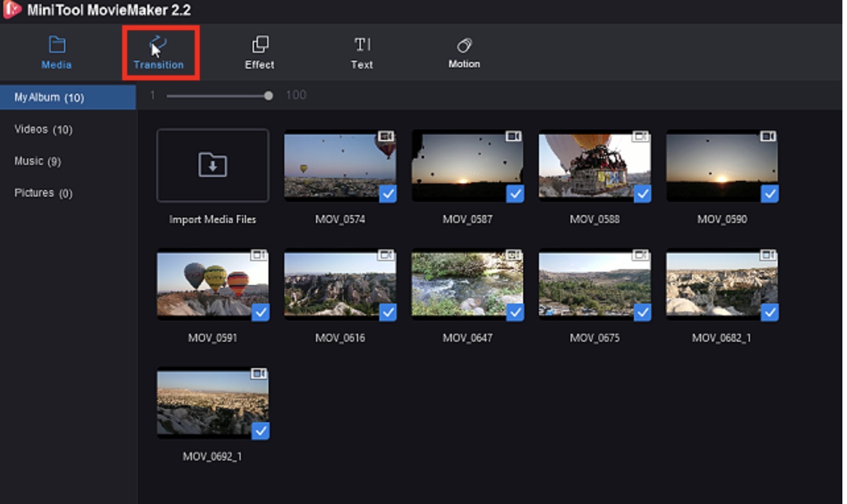847x504 pixels.
Task: Uncheck the MOV_0647 checkbox
Action: 515,312
